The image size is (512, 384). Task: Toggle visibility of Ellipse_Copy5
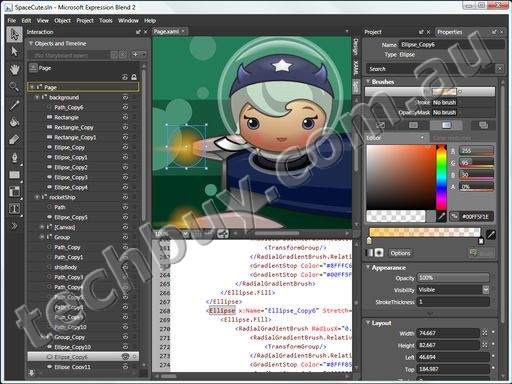click(x=125, y=217)
